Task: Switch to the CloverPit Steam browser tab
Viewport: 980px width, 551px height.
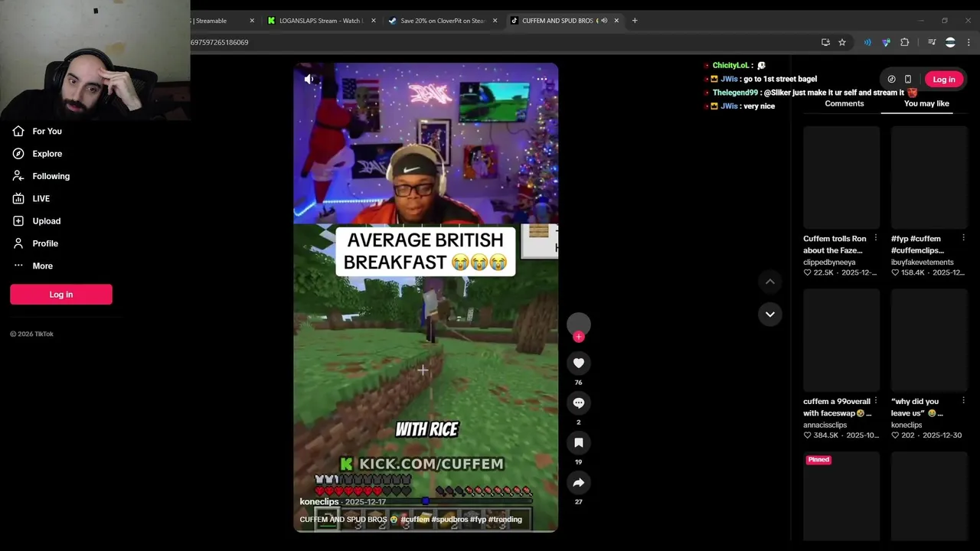Action: tap(443, 21)
